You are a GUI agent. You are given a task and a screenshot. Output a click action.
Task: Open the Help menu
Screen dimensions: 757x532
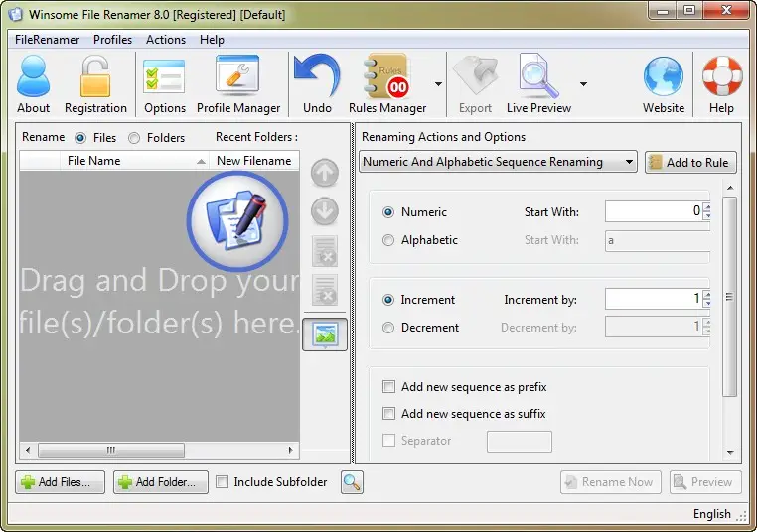(212, 40)
